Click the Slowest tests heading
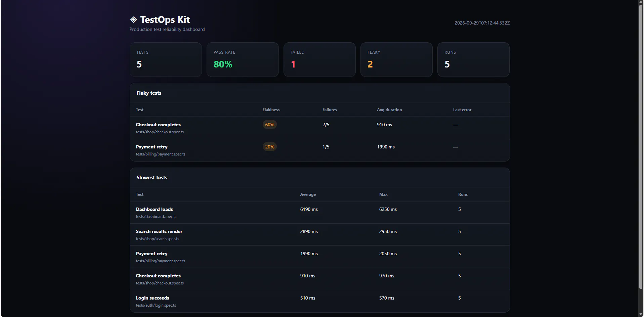Image resolution: width=644 pixels, height=317 pixels. click(152, 178)
